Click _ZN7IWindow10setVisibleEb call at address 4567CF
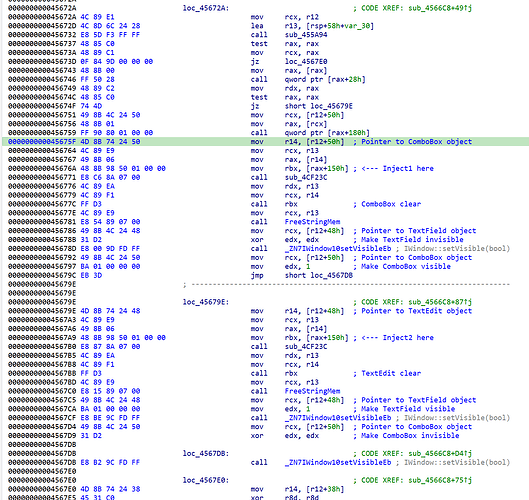 click(x=338, y=418)
